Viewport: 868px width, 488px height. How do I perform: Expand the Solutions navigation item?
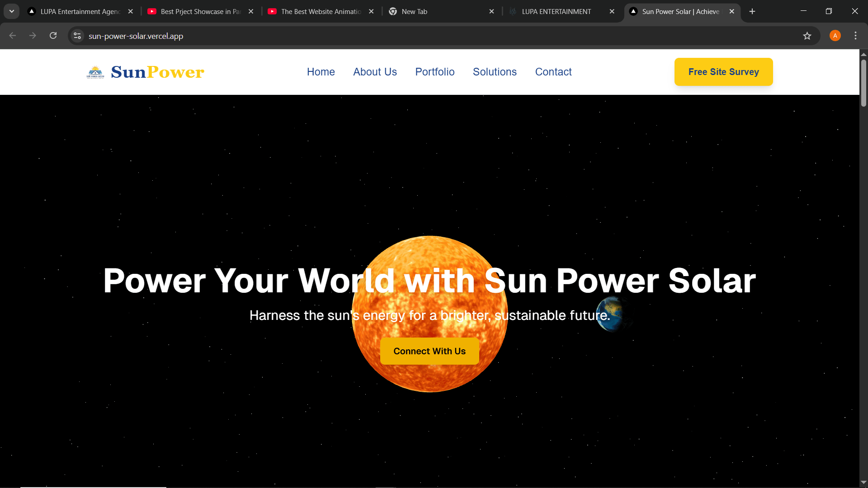495,72
